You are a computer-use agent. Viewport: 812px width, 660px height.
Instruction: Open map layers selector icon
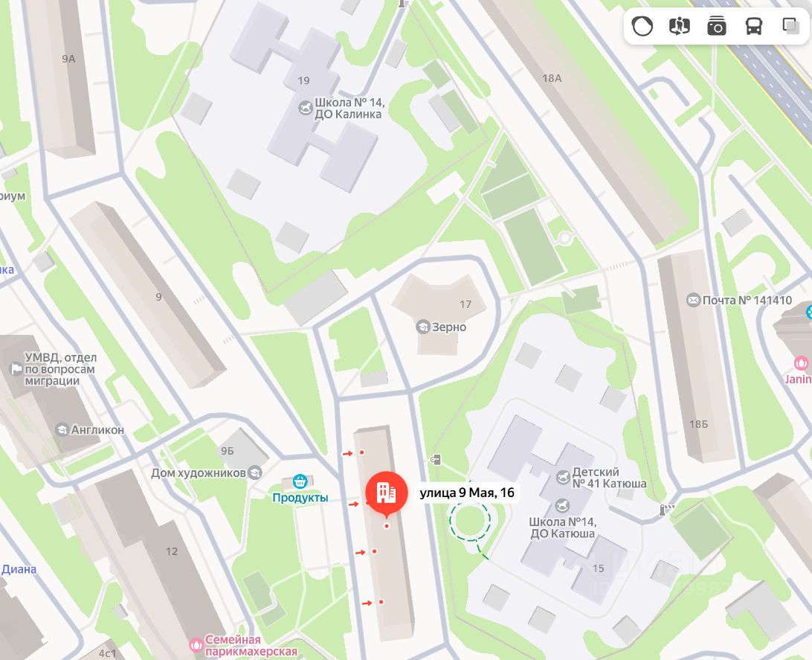[x=790, y=26]
